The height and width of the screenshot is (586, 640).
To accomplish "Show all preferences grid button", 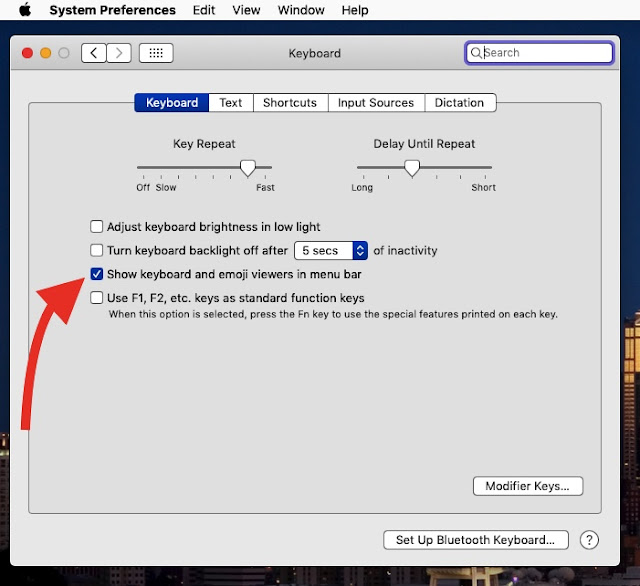I will [x=156, y=53].
